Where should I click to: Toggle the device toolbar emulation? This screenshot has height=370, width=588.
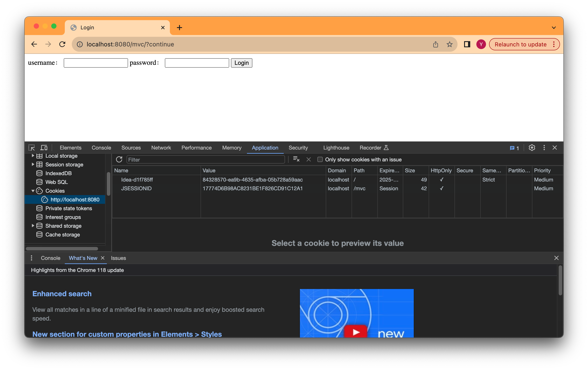click(44, 147)
